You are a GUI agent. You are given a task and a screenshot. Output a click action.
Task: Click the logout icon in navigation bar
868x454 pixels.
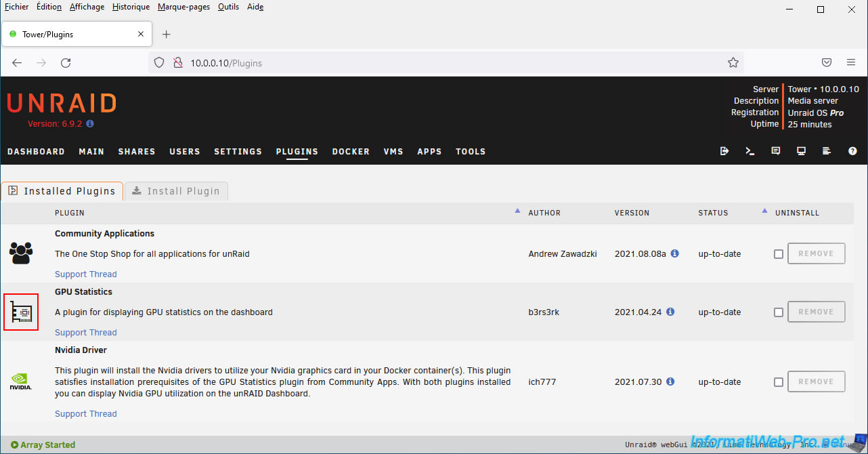[x=724, y=151]
